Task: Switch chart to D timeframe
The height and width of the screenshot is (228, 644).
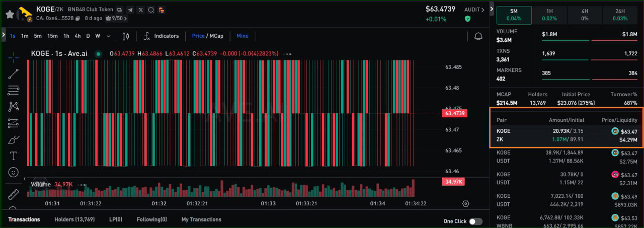Action: coord(88,36)
